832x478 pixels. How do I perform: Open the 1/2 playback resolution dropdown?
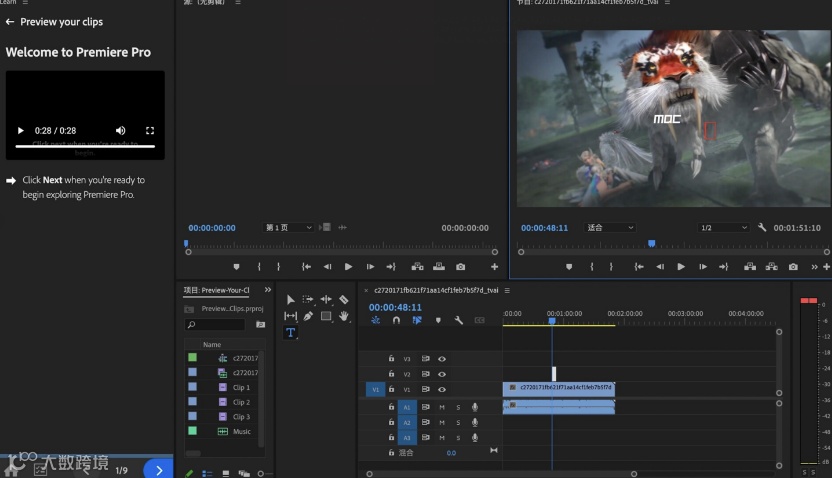[723, 228]
